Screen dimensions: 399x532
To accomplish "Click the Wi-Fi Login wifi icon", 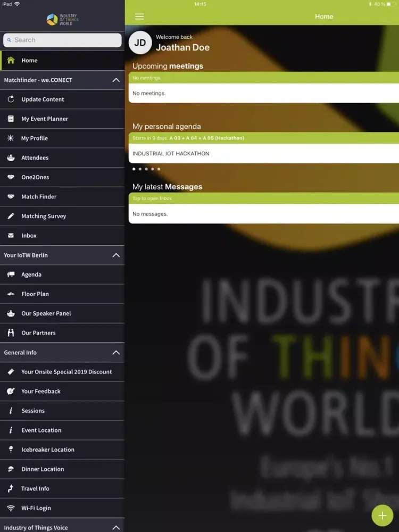I will point(11,508).
